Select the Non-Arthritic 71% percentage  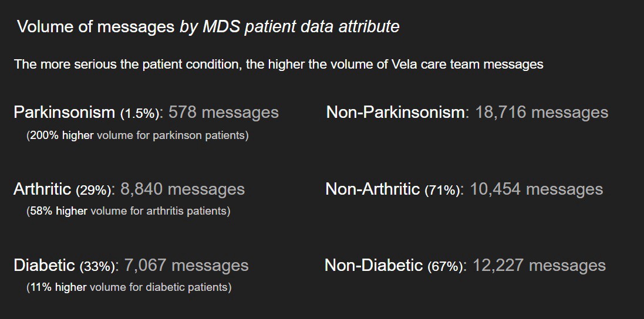pos(442,190)
